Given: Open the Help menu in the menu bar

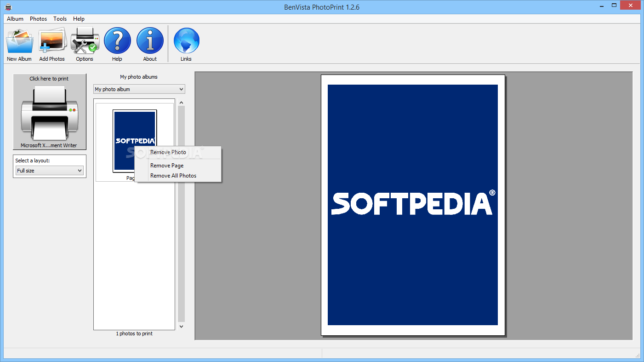Looking at the screenshot, I should tap(79, 19).
